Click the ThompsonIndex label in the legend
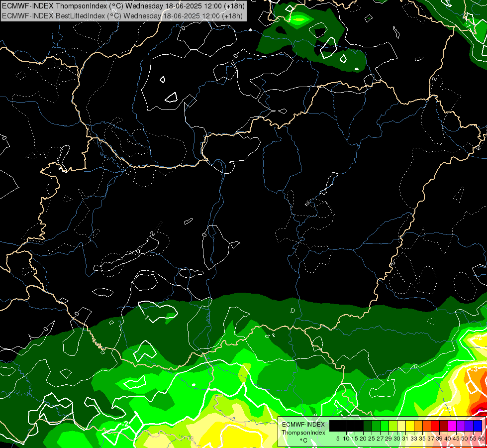Image resolution: width=487 pixels, height=448 pixels. tap(303, 433)
